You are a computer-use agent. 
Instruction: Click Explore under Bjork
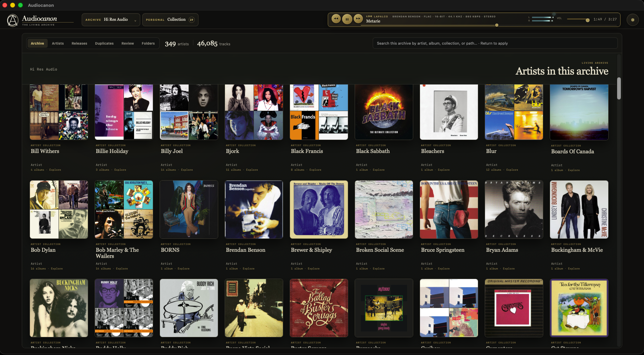[x=252, y=170]
